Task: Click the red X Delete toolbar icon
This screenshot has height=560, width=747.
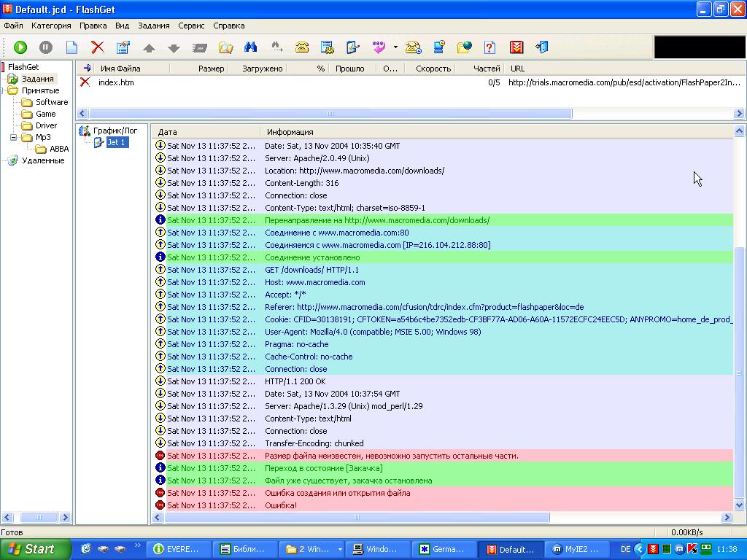Action: coord(97,47)
